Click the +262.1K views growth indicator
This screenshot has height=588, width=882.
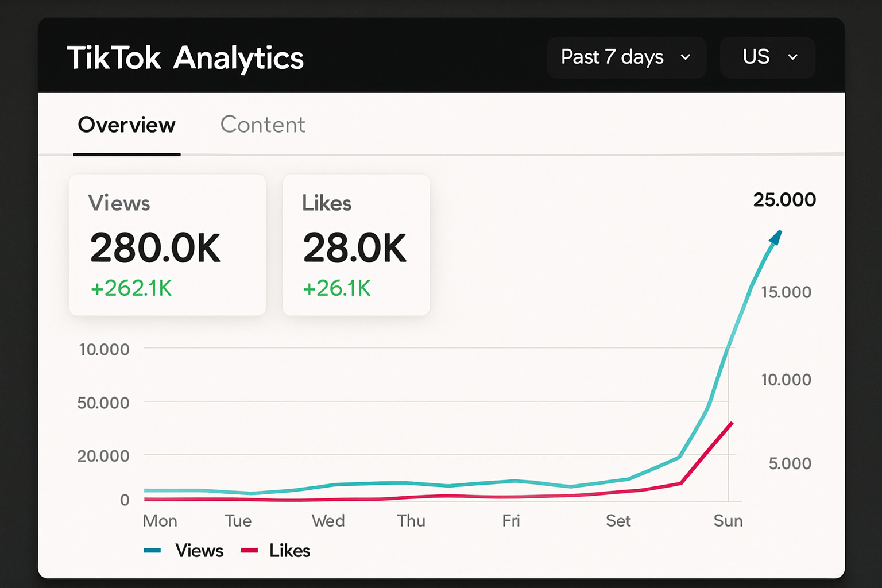coord(131,289)
